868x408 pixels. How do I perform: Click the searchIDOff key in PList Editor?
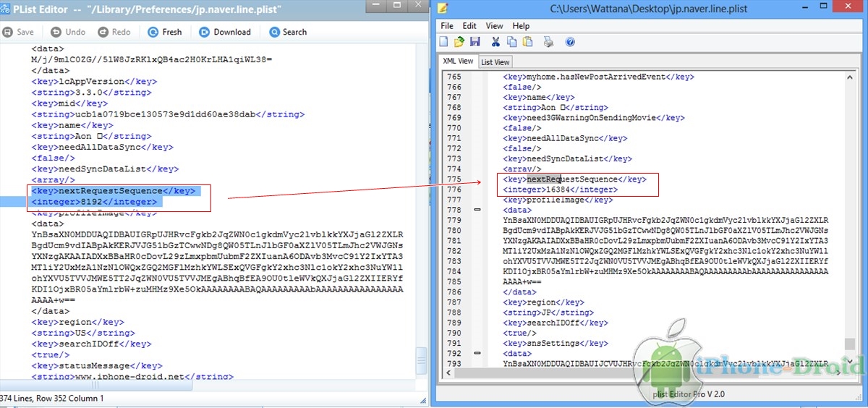point(91,344)
